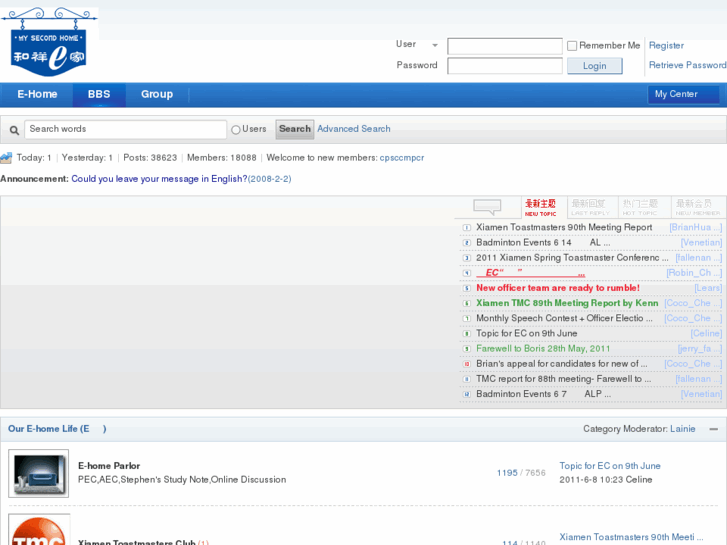Click the E-home Parlor topic count 1195
This screenshot has height=545, width=727.
pyautogui.click(x=507, y=473)
